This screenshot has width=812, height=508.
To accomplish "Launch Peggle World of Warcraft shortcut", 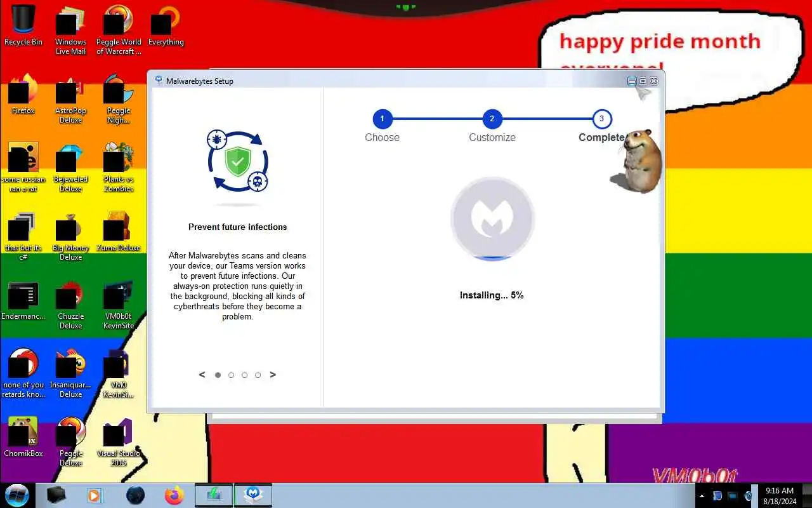I will click(x=119, y=30).
